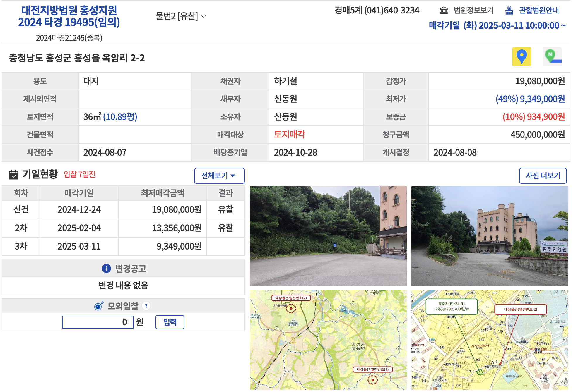Open the cadastral parcel map thumbnail

pos(490,340)
